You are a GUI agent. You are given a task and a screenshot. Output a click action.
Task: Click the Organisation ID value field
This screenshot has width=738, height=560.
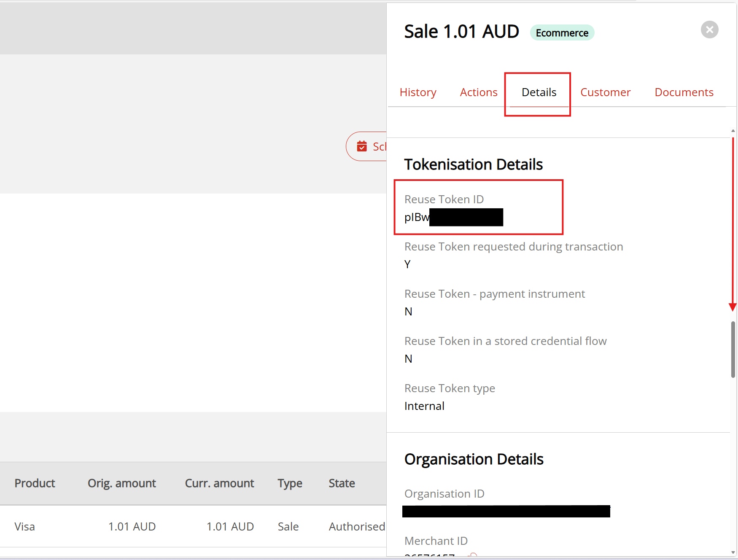click(x=506, y=511)
